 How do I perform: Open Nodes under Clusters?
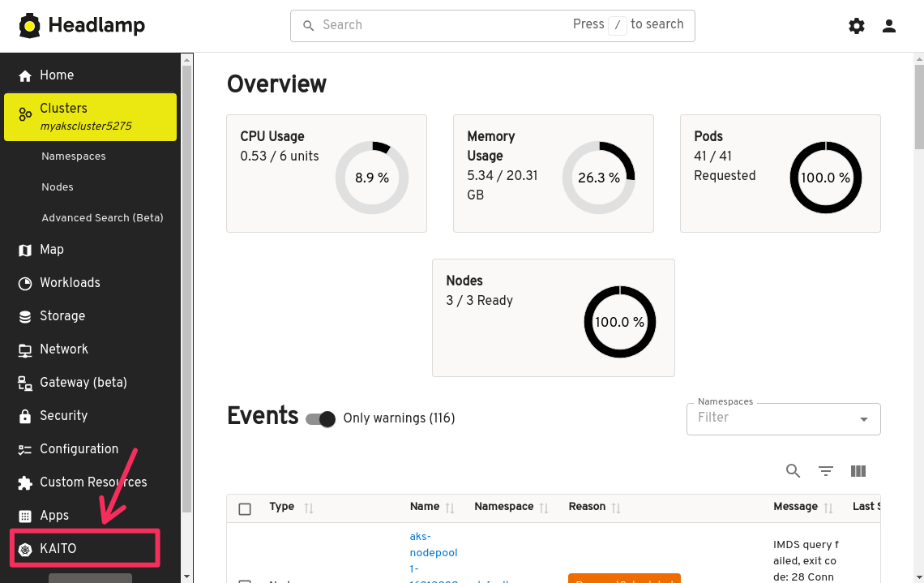coord(58,187)
